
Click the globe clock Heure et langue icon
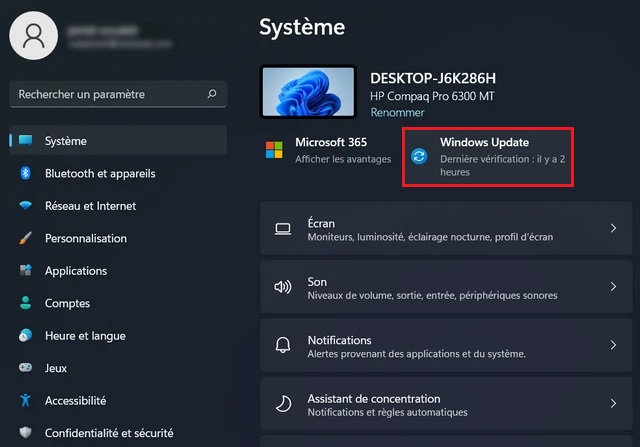25,335
